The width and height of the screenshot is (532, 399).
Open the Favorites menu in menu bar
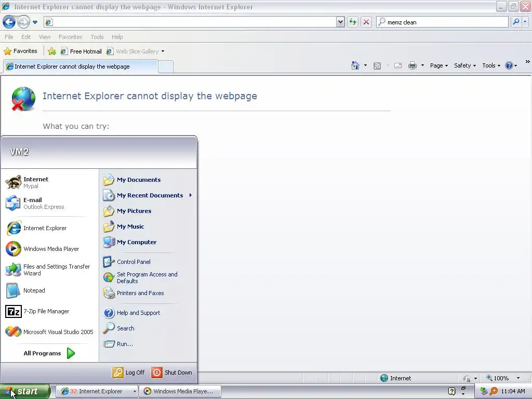[70, 37]
